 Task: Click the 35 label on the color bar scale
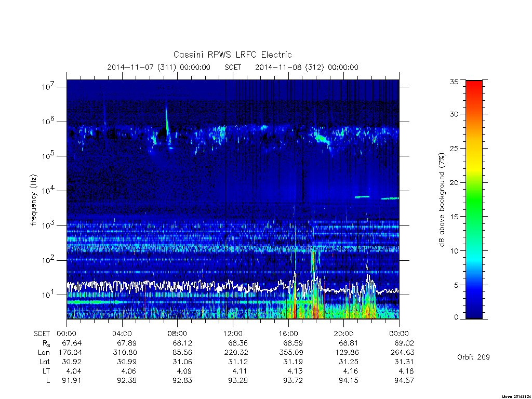(454, 82)
